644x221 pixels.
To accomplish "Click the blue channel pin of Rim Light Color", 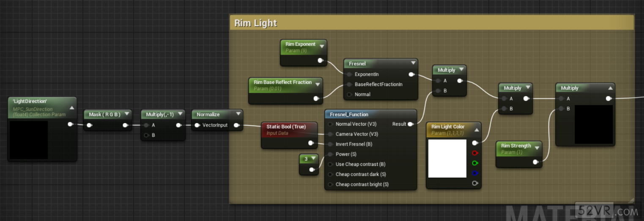I will pos(475,173).
